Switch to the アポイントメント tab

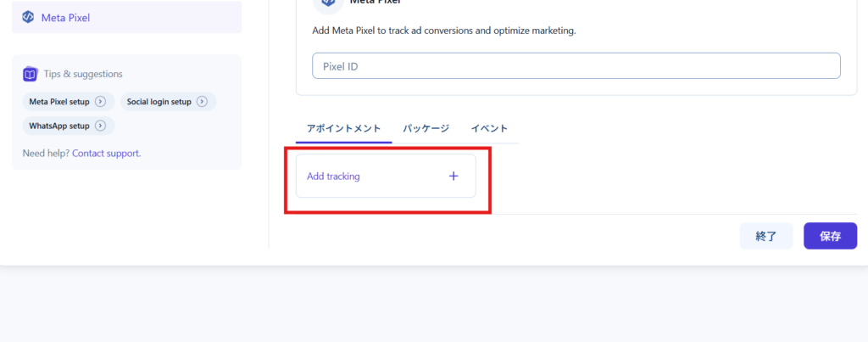coord(343,129)
